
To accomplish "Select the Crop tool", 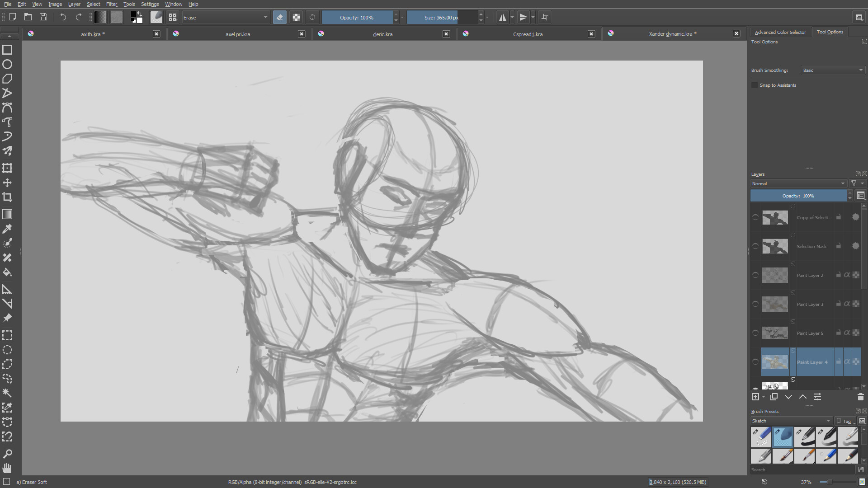I will point(7,197).
